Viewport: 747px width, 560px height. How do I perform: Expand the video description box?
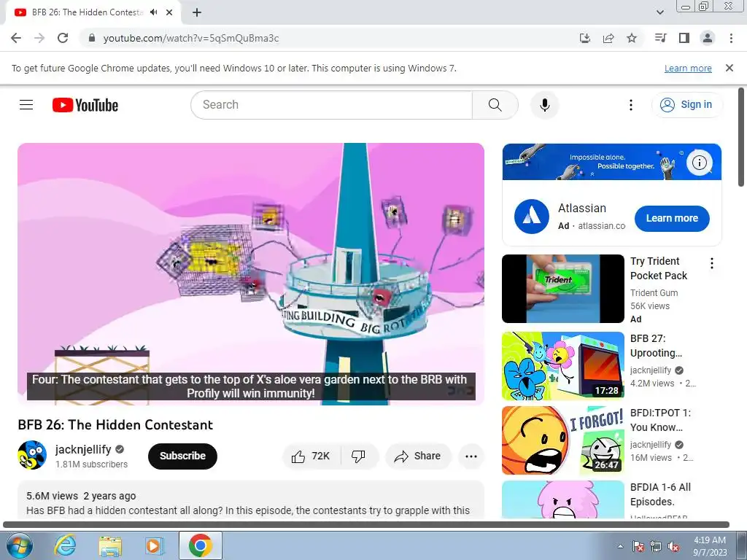[251, 500]
